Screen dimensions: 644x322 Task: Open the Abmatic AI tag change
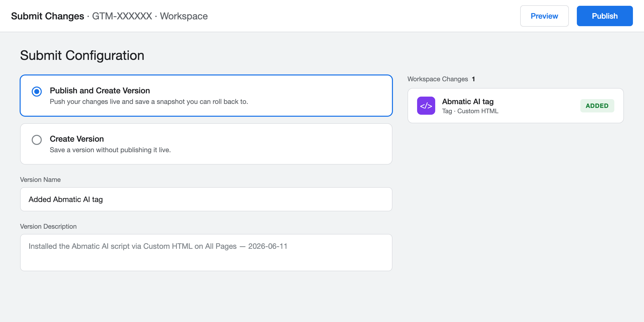click(x=516, y=106)
